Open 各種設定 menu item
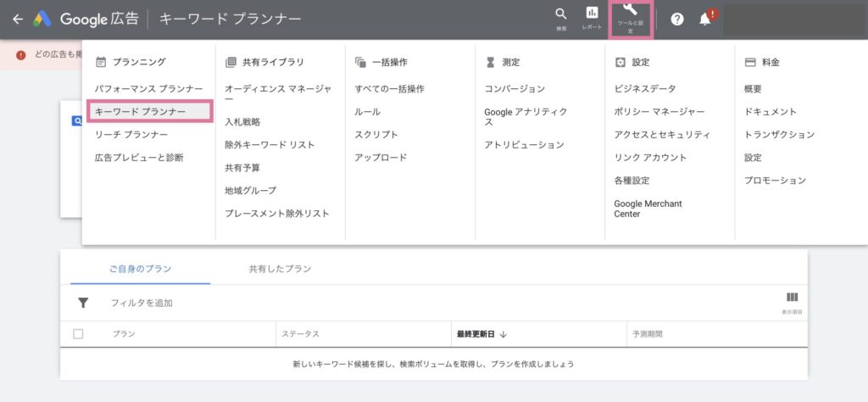The height and width of the screenshot is (402, 868). coord(632,180)
